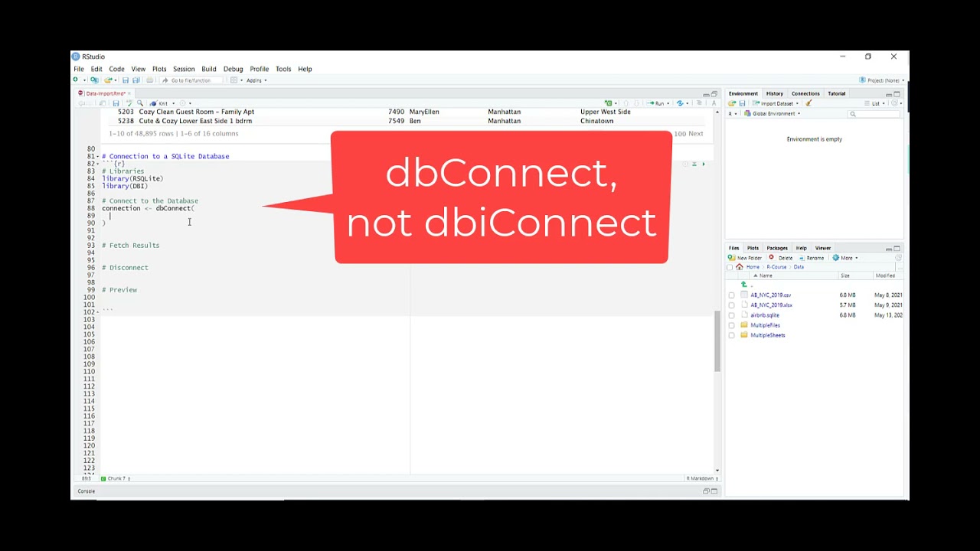Screen dimensions: 980x551
Task: Click the Print icon in main toolbar
Action: tap(150, 80)
